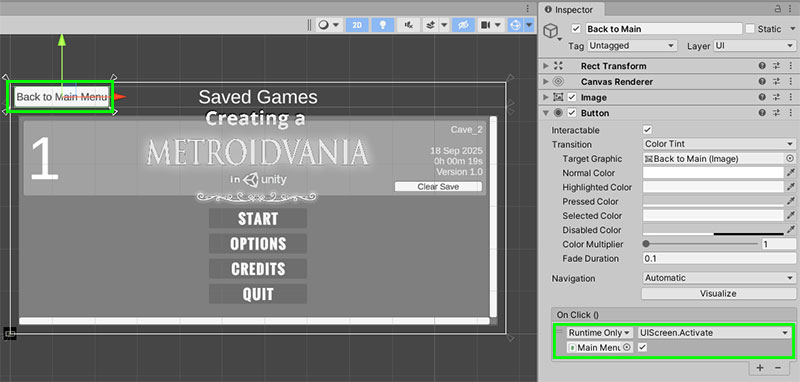The height and width of the screenshot is (382, 800).
Task: Expand Image component foldout
Action: click(546, 97)
